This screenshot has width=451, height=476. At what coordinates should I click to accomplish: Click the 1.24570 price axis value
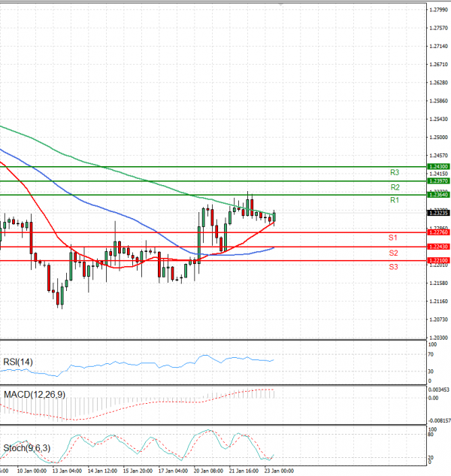point(438,156)
